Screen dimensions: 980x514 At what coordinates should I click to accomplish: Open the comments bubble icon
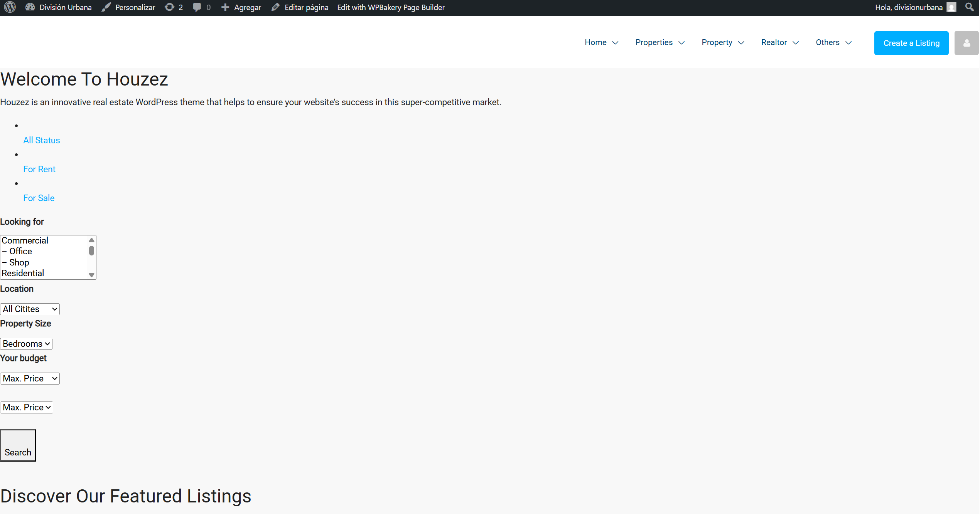(x=197, y=7)
